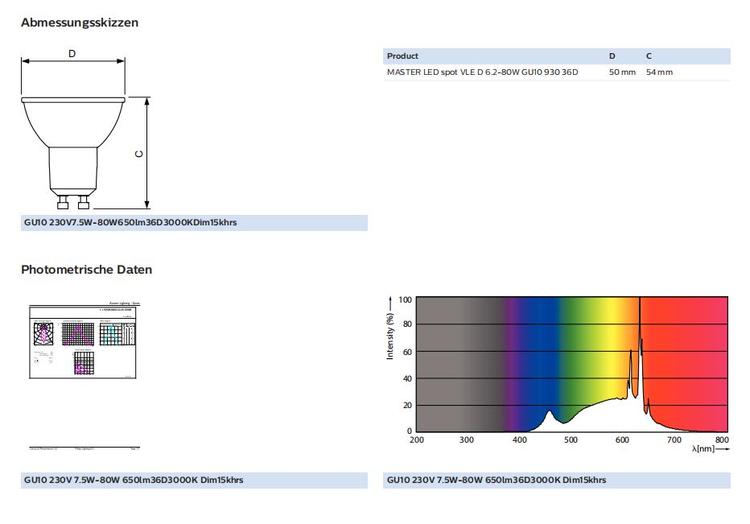
Task: Click the caption below the lamp sketch
Action: 130,223
